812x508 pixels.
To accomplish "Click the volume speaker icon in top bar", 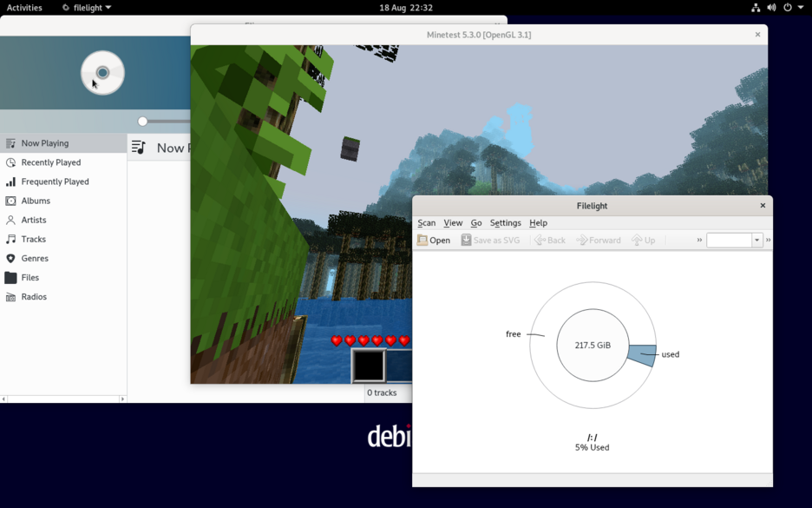I will coord(771,8).
